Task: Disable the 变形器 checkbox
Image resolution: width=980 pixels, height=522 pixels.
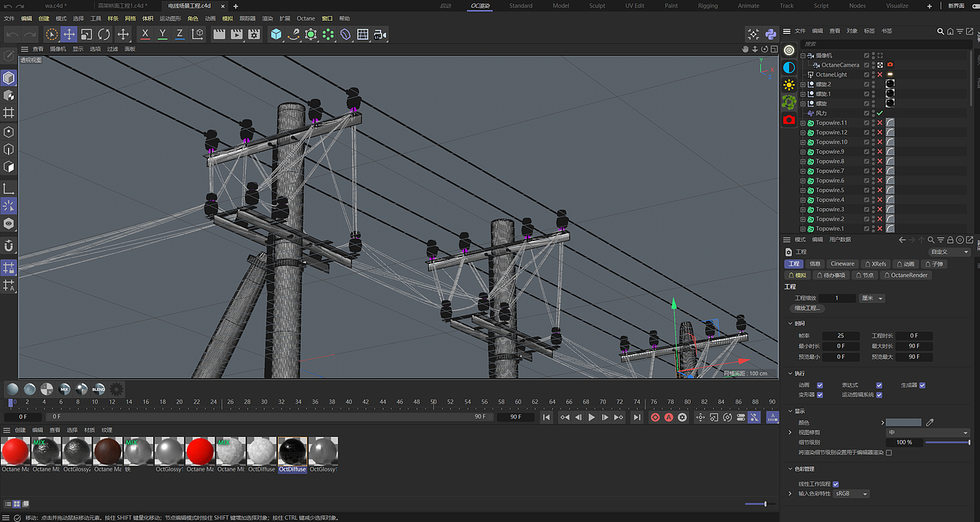Action: click(820, 395)
